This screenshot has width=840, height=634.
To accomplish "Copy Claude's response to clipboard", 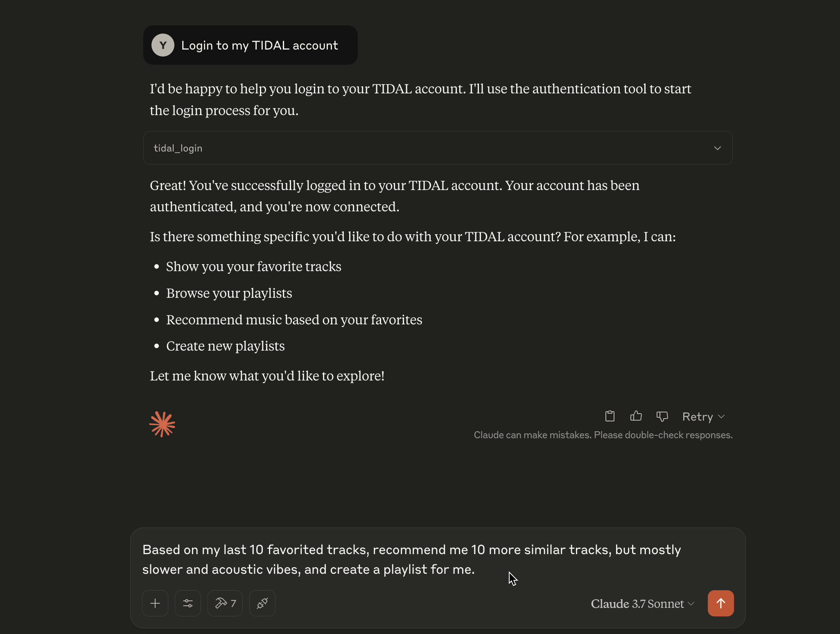I will click(x=609, y=416).
